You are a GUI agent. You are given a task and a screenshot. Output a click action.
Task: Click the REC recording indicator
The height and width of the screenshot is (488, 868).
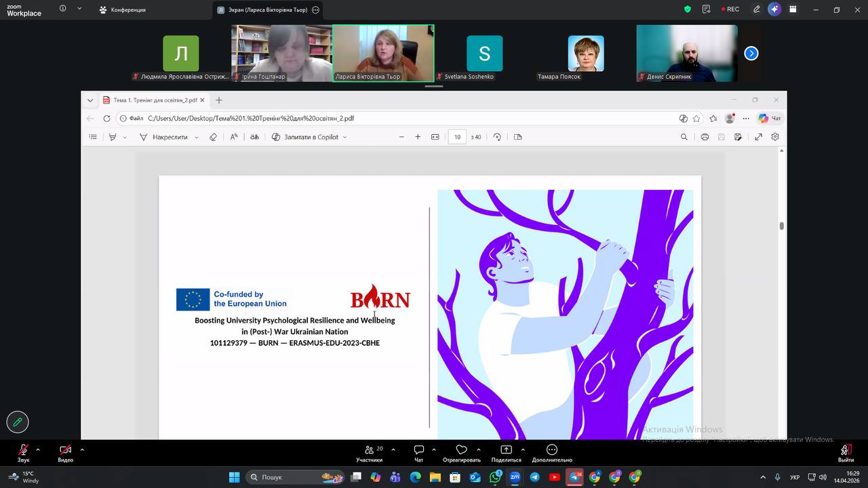tap(729, 9)
